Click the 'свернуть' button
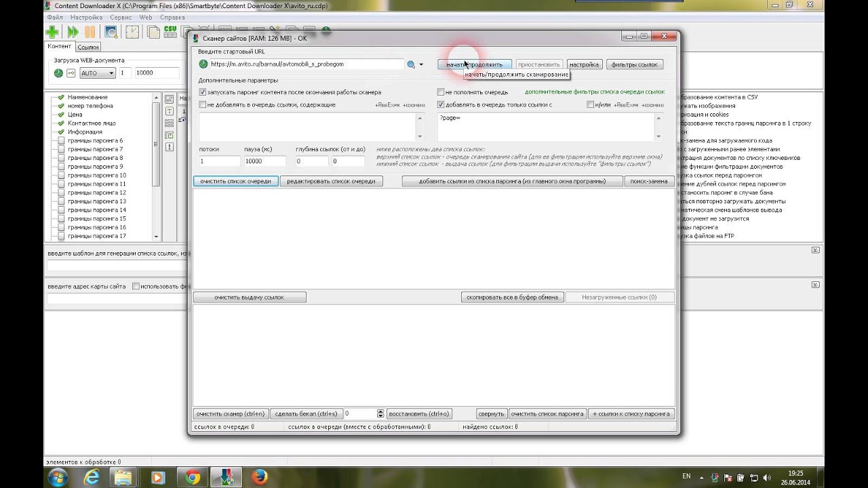 (x=491, y=413)
